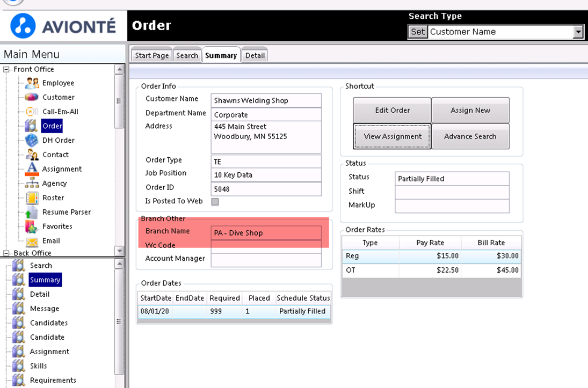Viewport: 588px width, 388px height.
Task: Collapse the Back Office tree node
Action: click(x=6, y=253)
